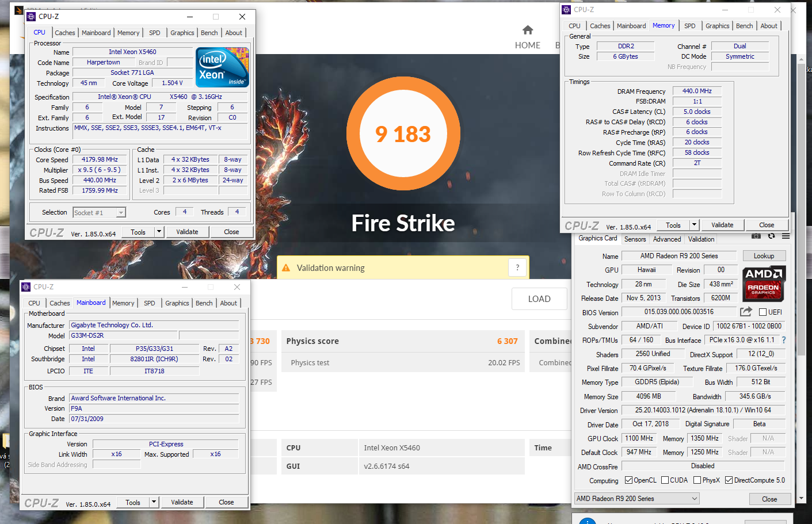Click Validate in the CPU tab CPU-Z window
The width and height of the screenshot is (812, 524).
187,232
